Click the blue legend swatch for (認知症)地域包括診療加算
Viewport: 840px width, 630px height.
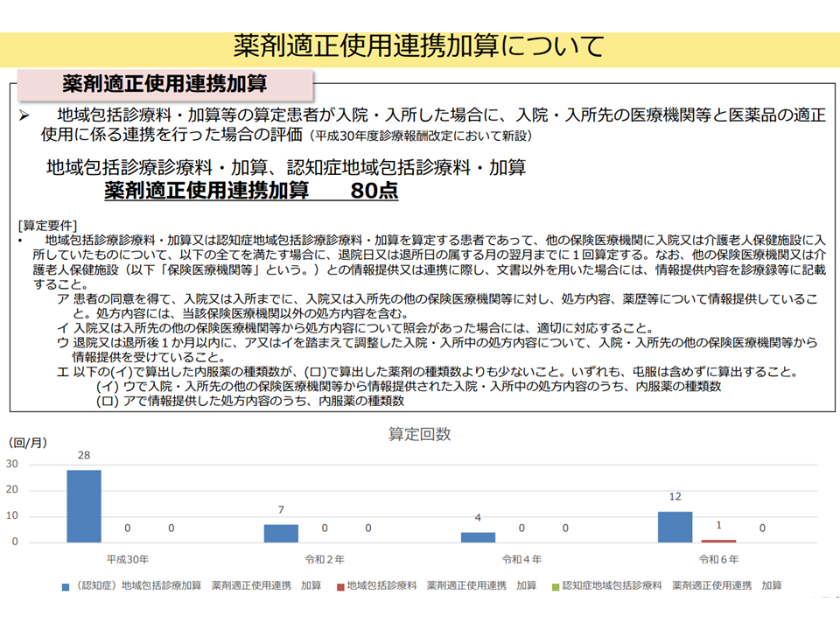pos(66,587)
